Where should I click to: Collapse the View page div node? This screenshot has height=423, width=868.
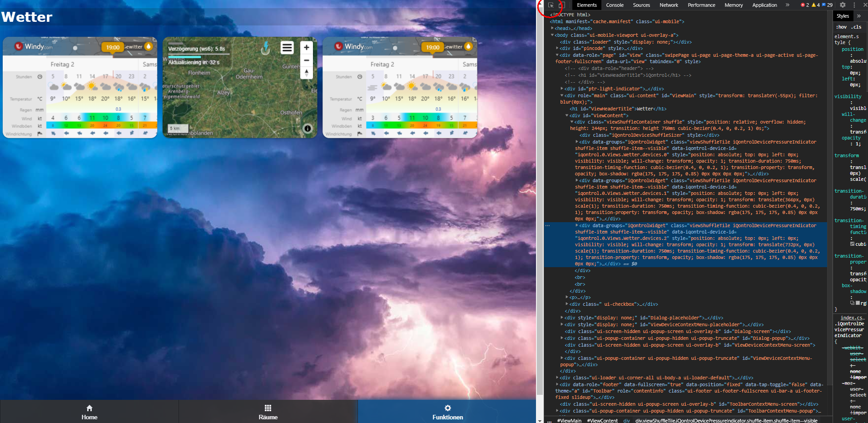(x=557, y=55)
